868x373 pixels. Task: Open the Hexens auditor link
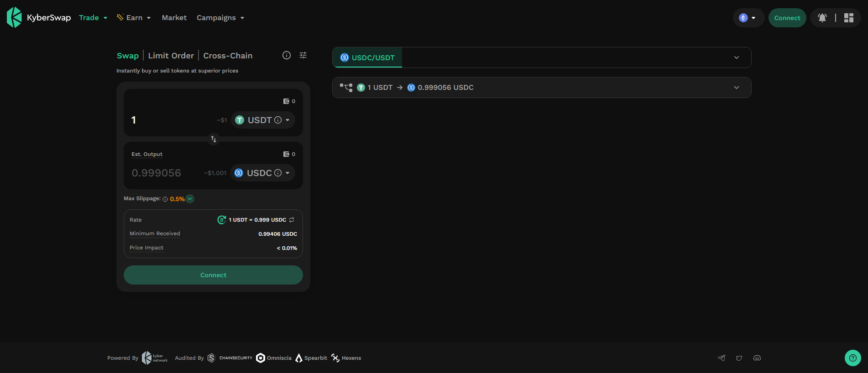tap(346, 358)
